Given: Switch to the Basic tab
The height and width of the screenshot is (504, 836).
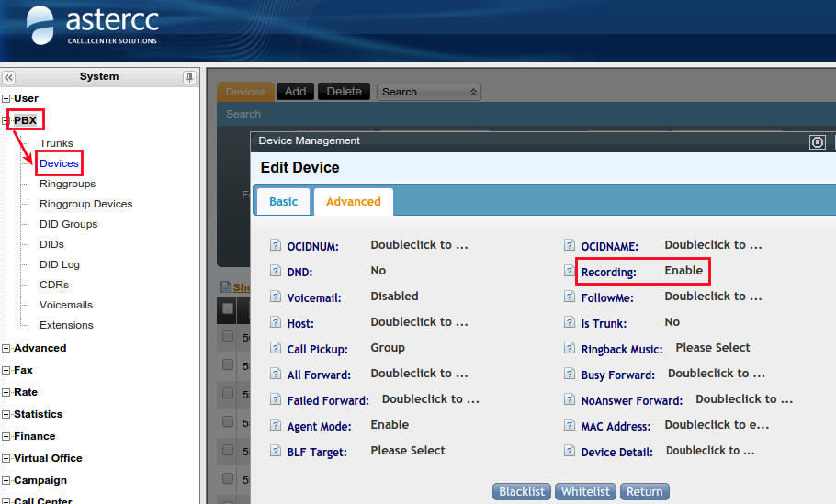Looking at the screenshot, I should (283, 202).
